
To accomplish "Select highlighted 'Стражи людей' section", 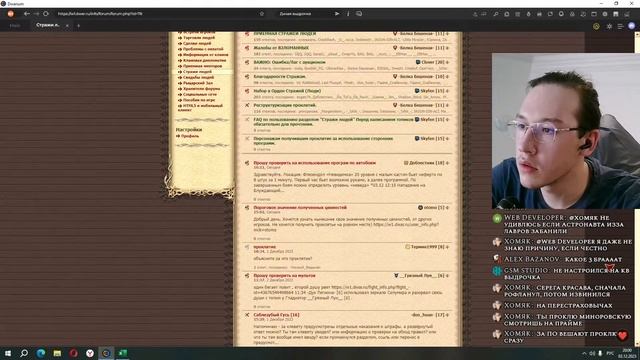I will tap(197, 72).
